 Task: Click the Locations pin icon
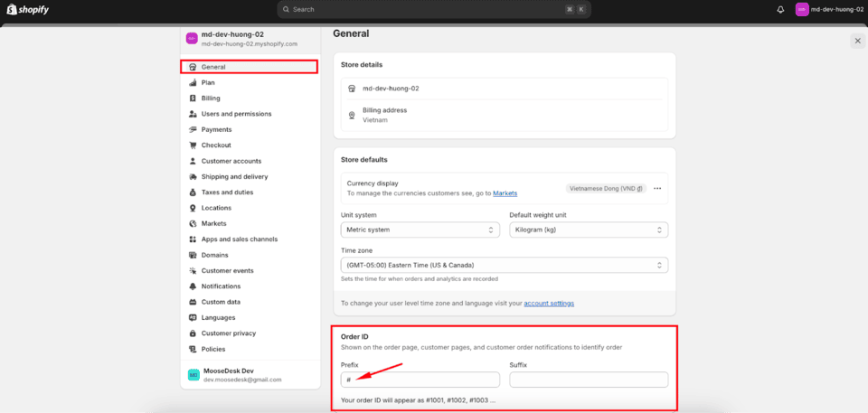[193, 208]
